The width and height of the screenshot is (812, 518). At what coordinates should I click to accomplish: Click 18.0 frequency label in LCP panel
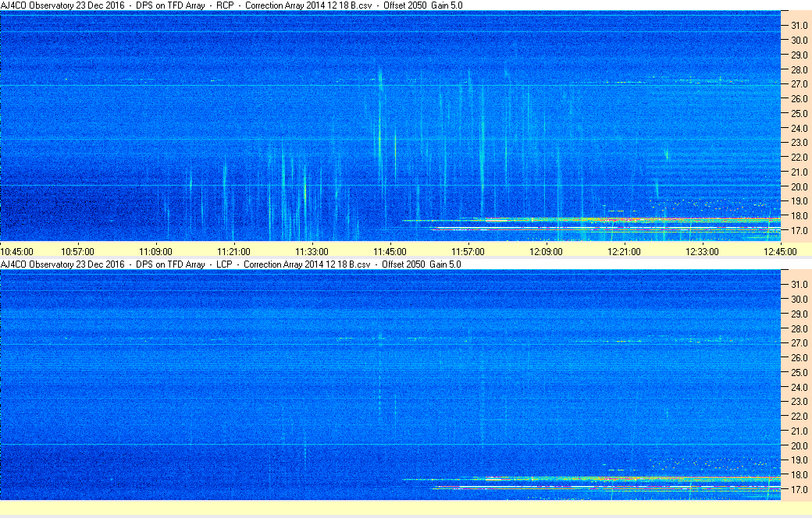pos(799,475)
